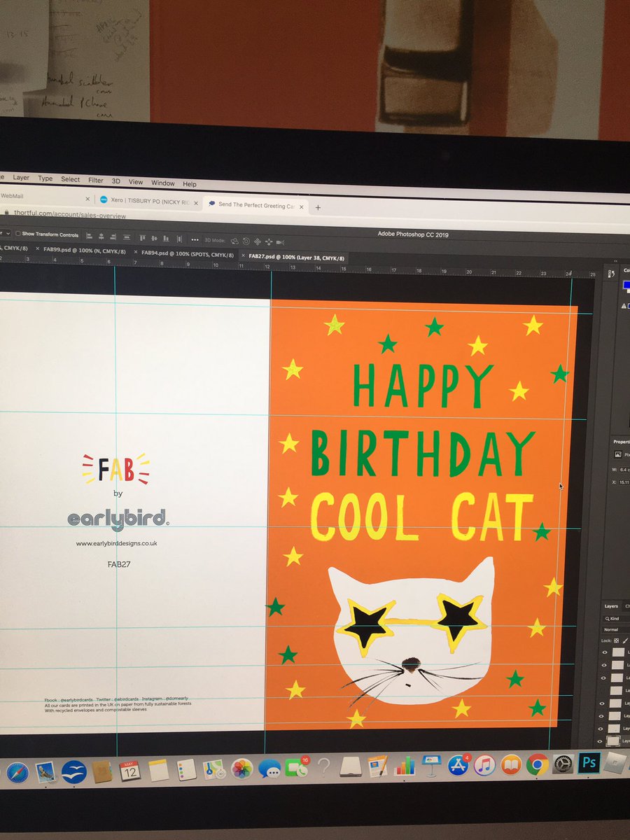Enable the Show Transform Controls checkbox
630x840 pixels.
17,234
